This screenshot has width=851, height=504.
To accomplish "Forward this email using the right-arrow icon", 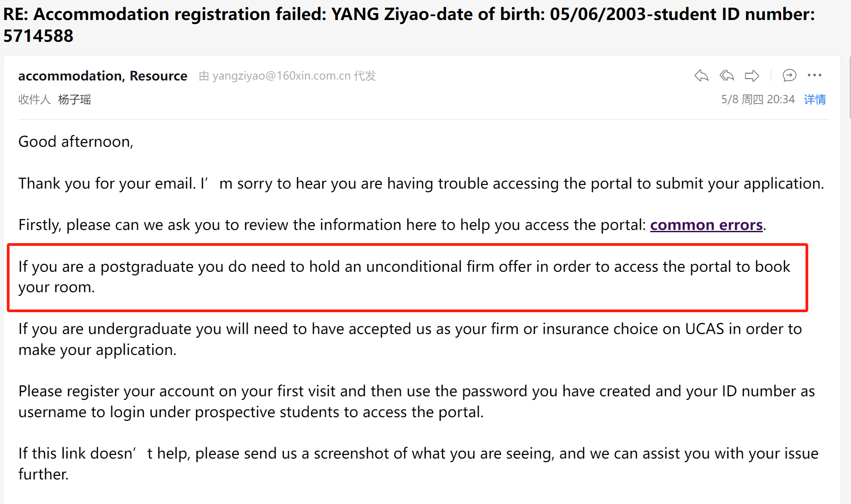I will click(x=751, y=75).
